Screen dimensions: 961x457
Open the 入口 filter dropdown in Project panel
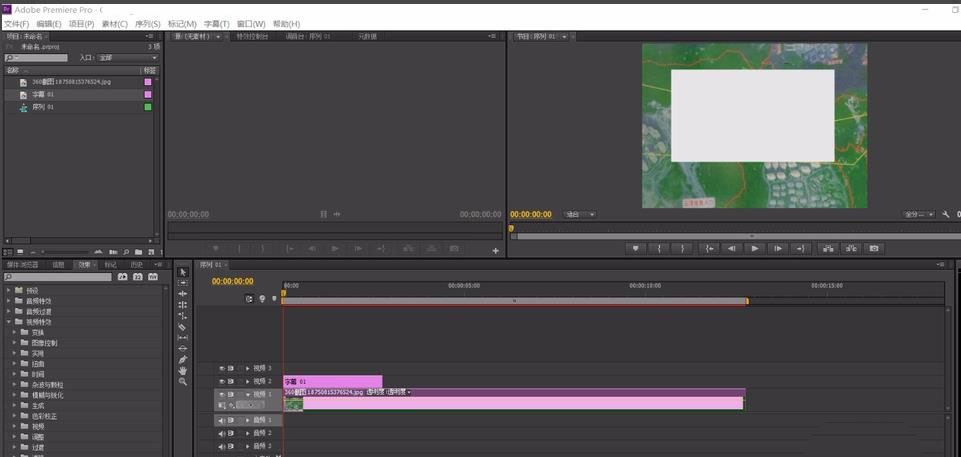coord(128,58)
